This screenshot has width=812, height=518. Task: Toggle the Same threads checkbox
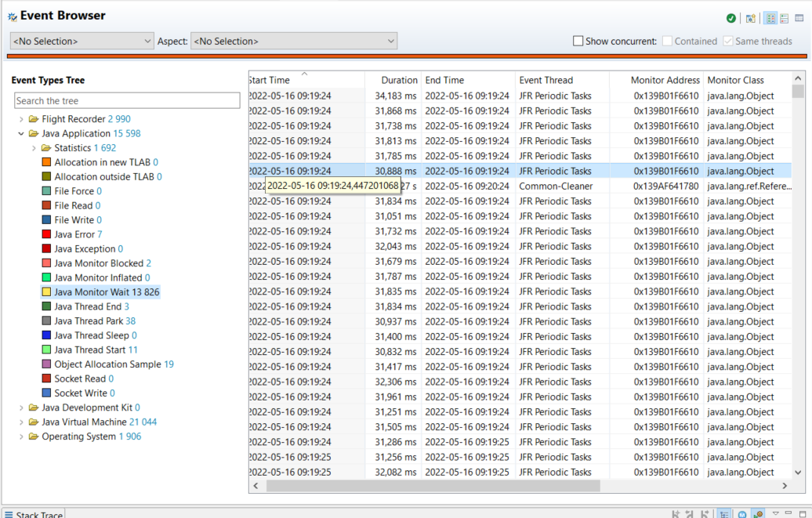[728, 41]
